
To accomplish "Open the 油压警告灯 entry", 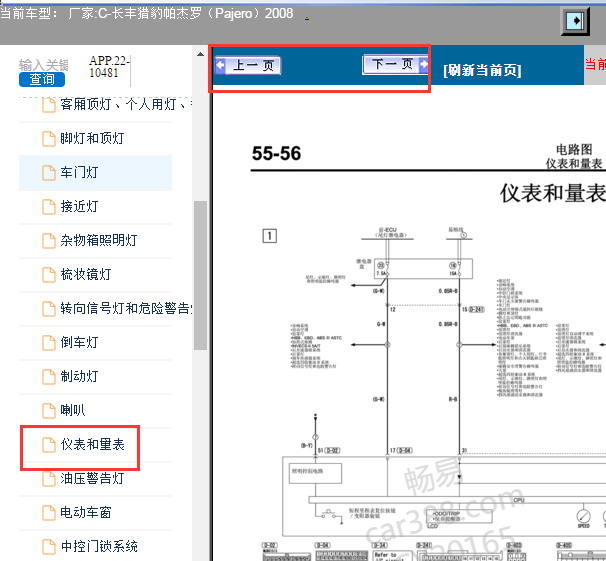I will (x=92, y=478).
